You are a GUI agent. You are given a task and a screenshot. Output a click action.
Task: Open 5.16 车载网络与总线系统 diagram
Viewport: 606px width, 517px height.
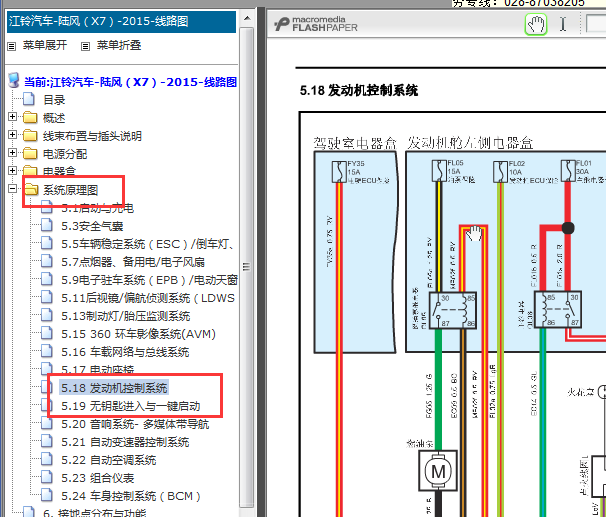(125, 352)
